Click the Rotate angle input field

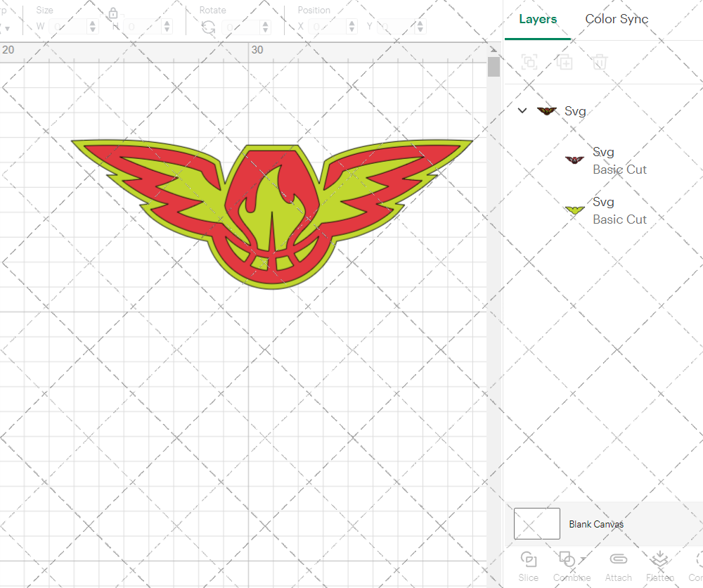point(241,27)
